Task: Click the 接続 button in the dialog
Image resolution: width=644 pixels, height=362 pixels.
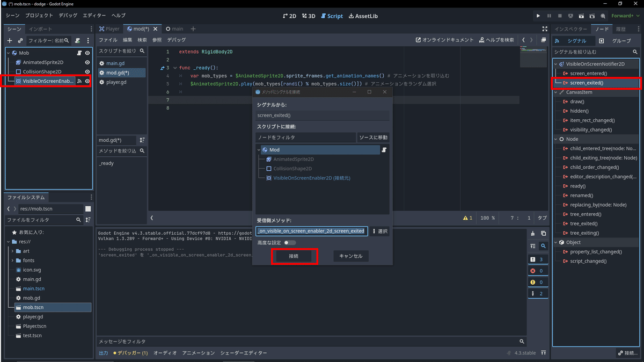Action: (294, 256)
